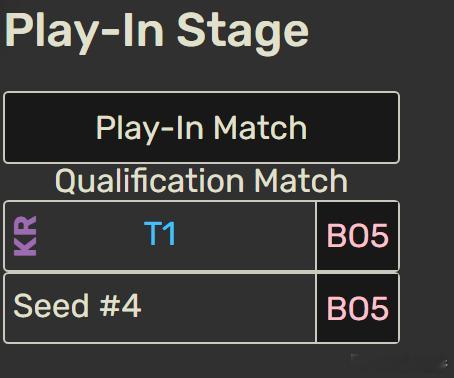Click the purple KR region label

click(25, 236)
